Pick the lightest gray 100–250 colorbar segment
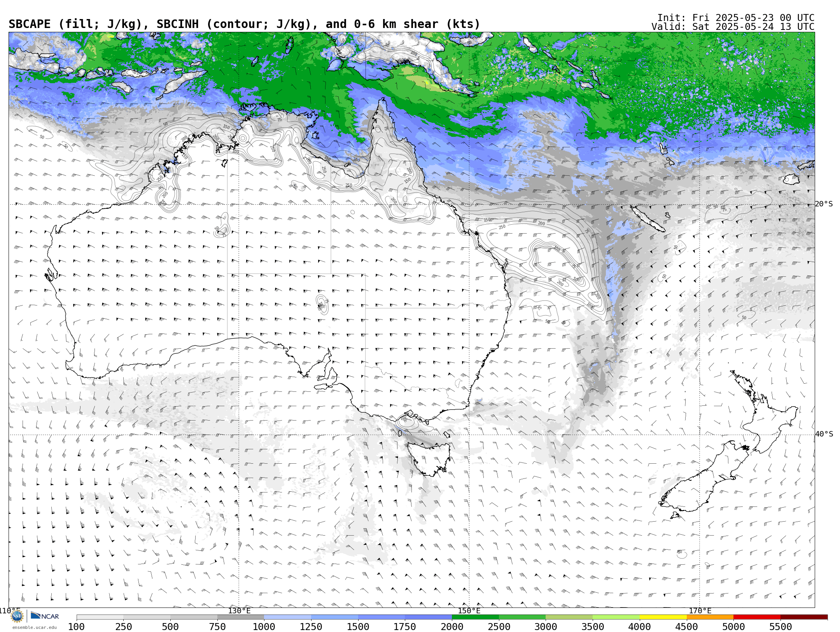The height and width of the screenshot is (632, 840). (x=100, y=617)
